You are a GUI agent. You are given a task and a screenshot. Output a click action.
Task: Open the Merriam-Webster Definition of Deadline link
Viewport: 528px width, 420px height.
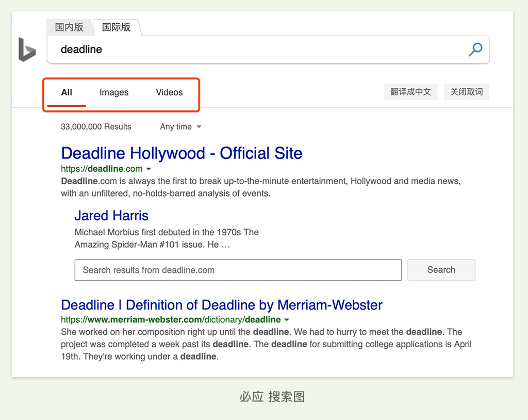pos(222,305)
